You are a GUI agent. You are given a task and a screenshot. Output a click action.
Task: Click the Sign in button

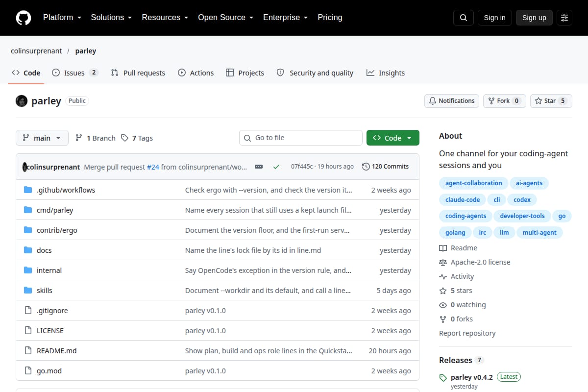tap(494, 18)
